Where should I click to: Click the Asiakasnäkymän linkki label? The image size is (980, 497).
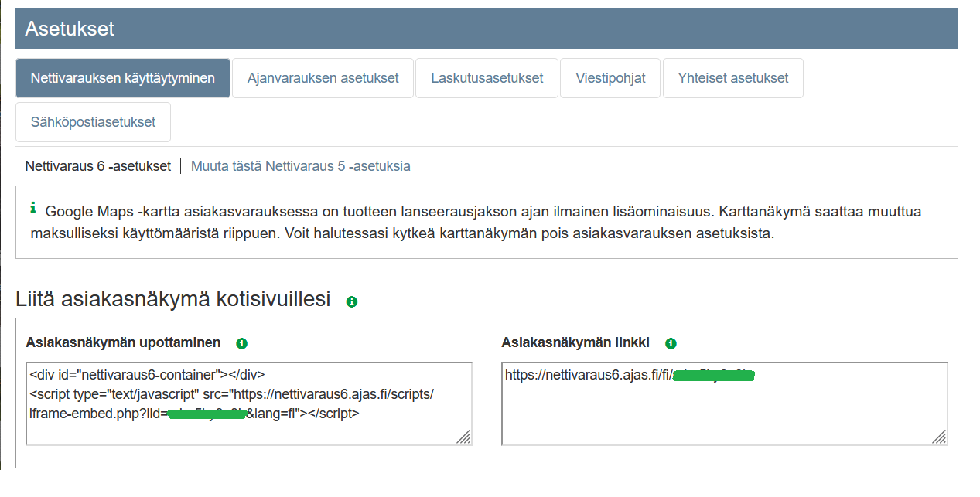pyautogui.click(x=575, y=342)
